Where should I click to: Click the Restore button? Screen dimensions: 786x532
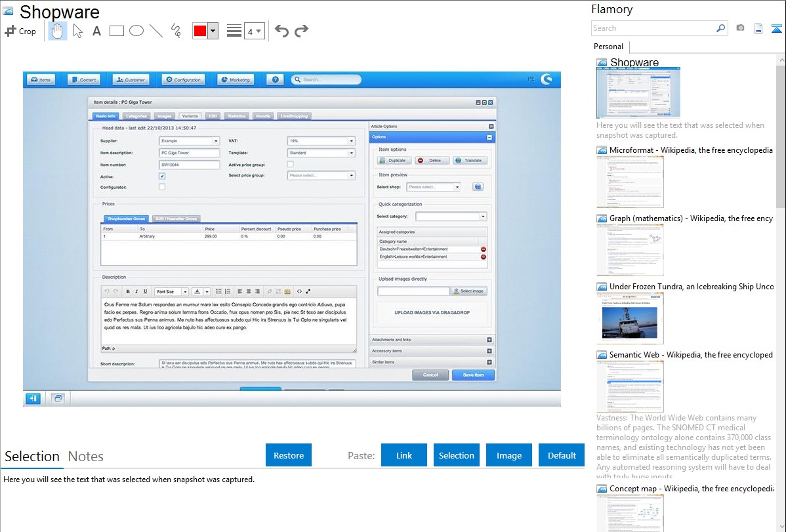289,455
